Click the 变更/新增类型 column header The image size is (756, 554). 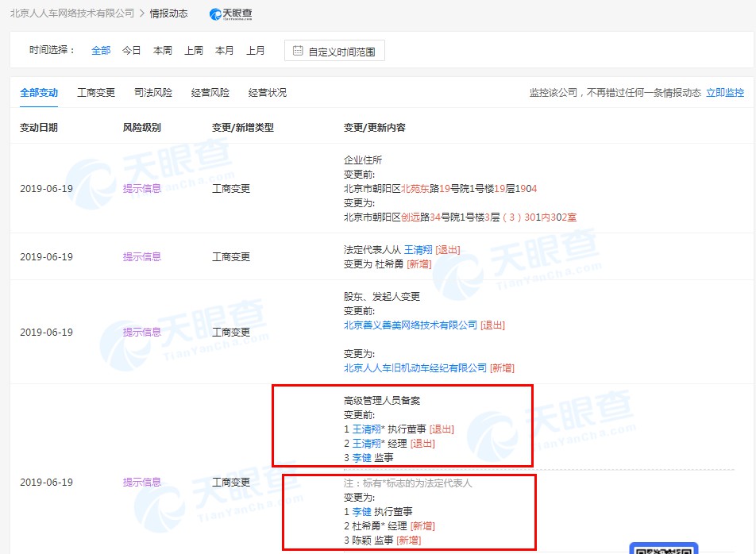[243, 128]
